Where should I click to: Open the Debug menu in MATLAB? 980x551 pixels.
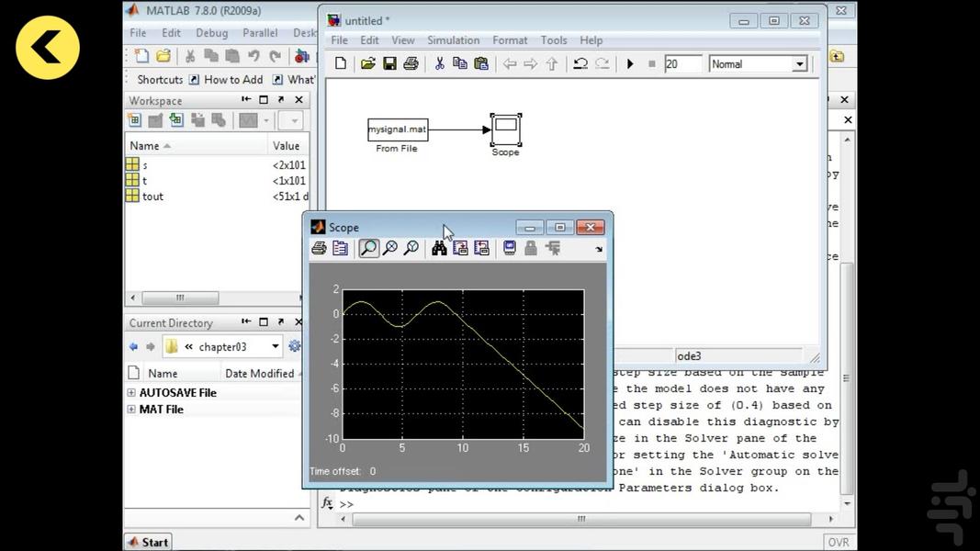point(211,33)
